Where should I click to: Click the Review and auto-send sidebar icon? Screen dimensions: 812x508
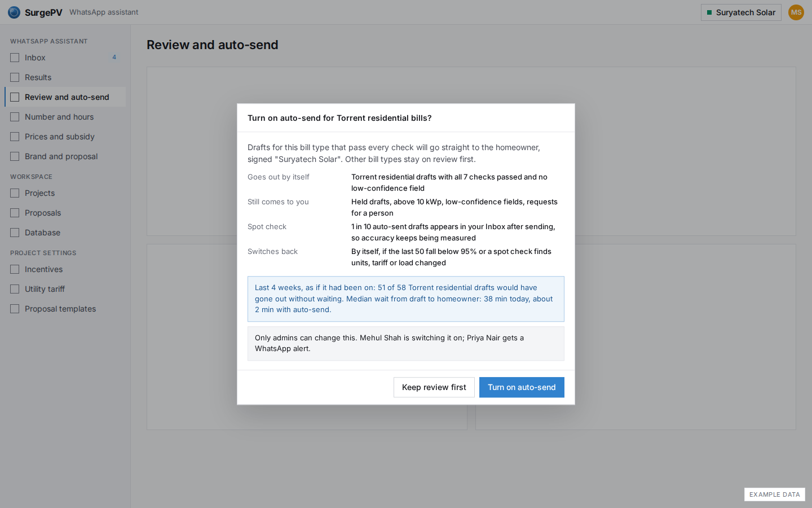(15, 97)
